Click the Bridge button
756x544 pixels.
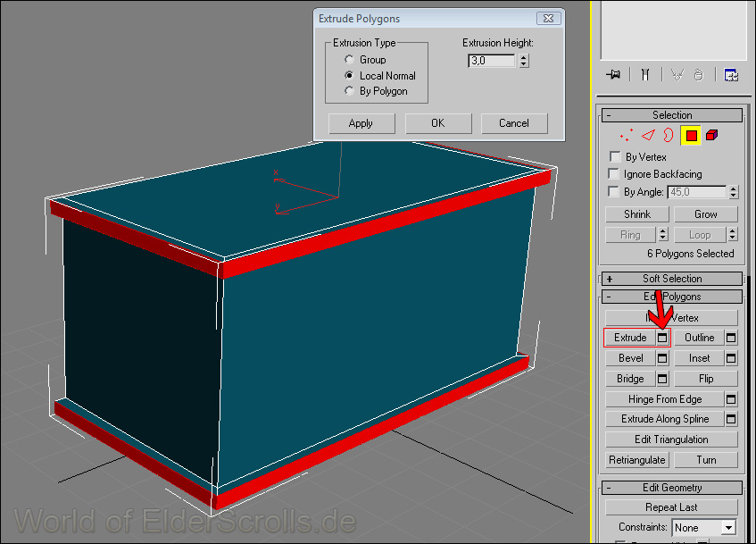[630, 379]
